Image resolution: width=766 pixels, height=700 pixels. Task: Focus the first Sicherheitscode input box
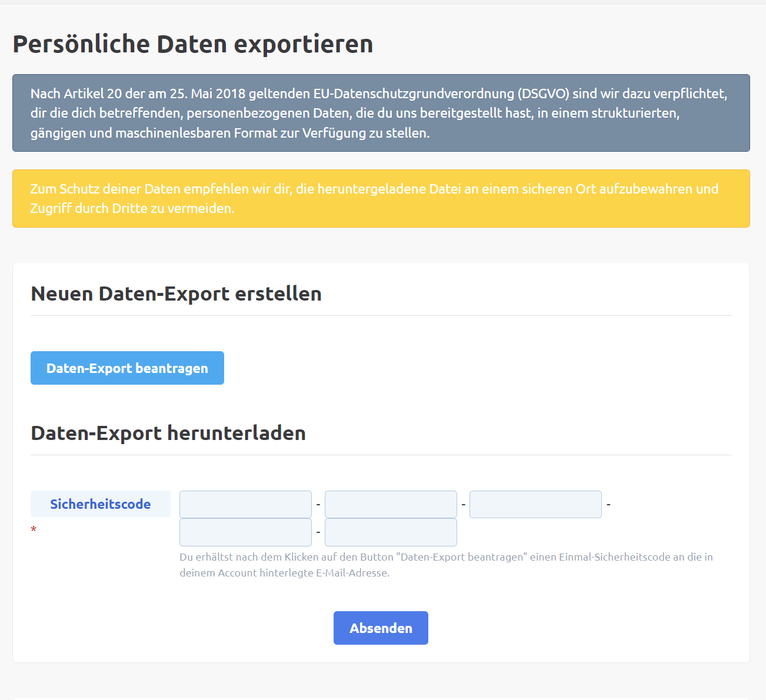click(x=245, y=504)
